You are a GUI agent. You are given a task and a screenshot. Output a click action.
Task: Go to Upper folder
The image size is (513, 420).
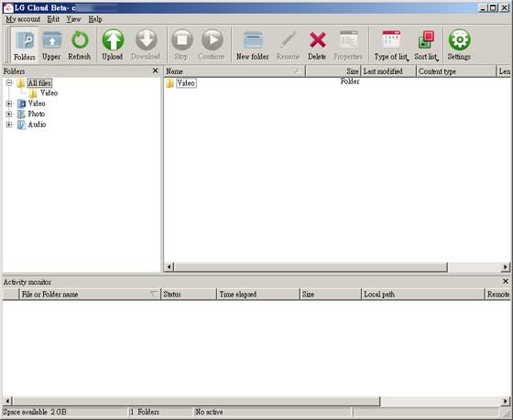coord(51,45)
